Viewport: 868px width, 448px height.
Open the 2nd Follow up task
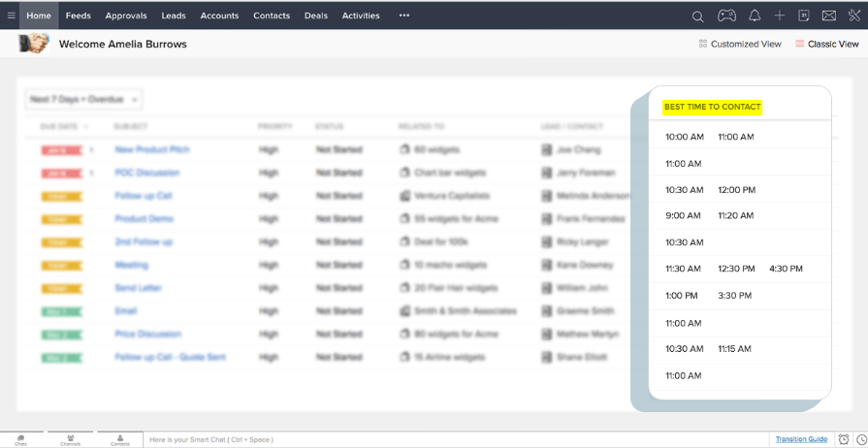[144, 242]
